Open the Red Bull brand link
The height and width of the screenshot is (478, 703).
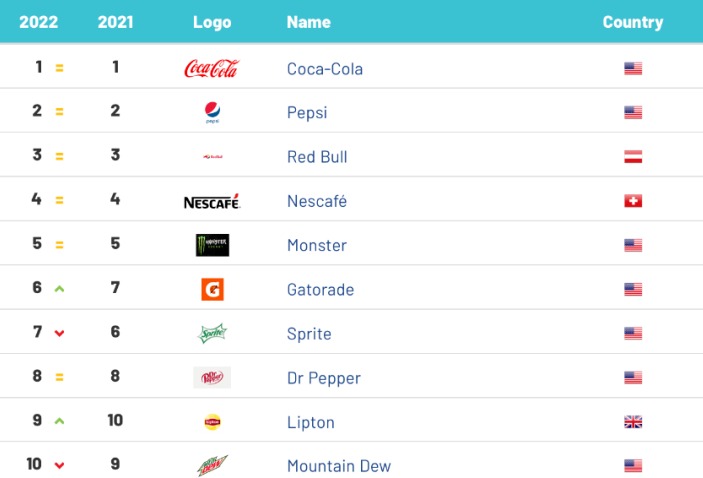click(x=317, y=157)
